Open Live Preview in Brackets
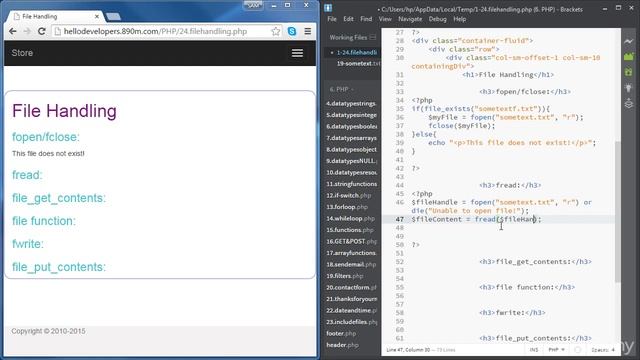 tap(629, 41)
